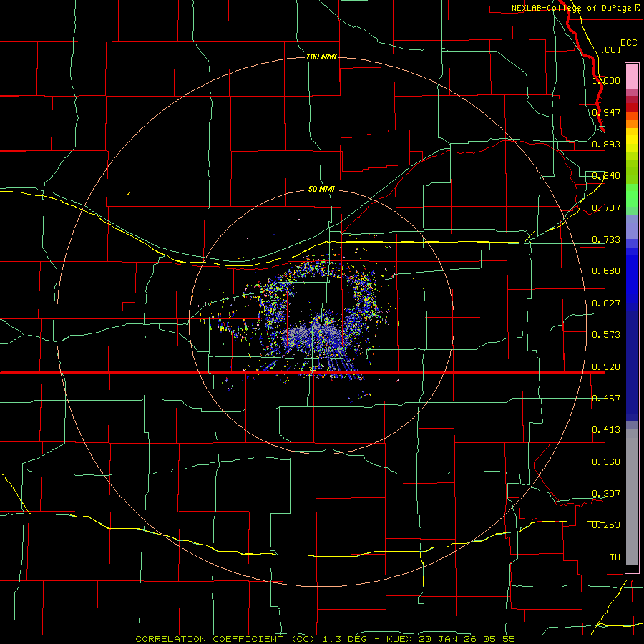Click the TH label at legend bottom

coord(615,557)
